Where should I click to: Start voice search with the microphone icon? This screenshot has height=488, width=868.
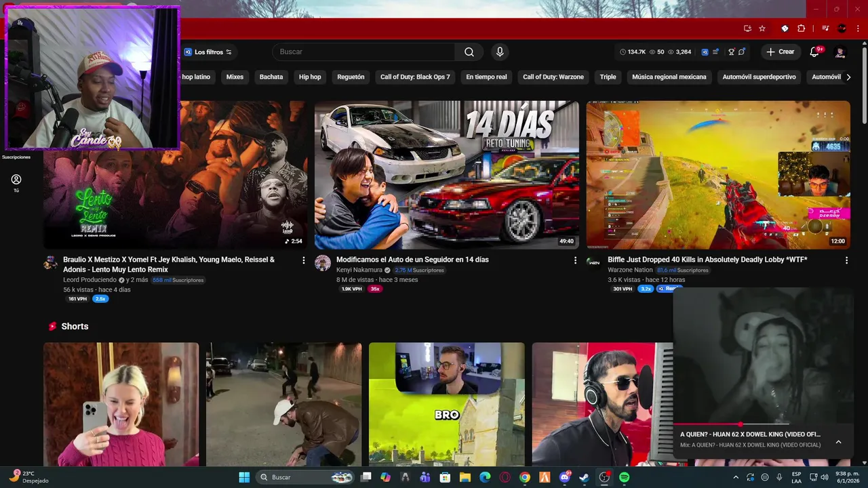(x=500, y=52)
